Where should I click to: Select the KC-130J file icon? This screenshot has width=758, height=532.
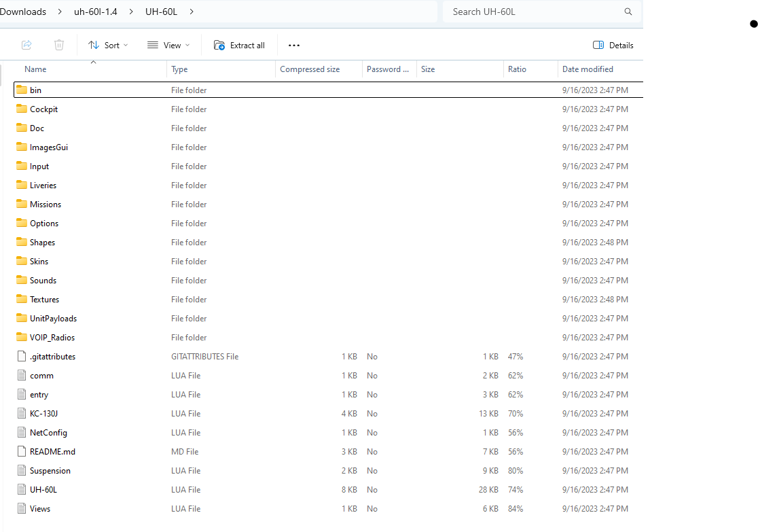[22, 414]
